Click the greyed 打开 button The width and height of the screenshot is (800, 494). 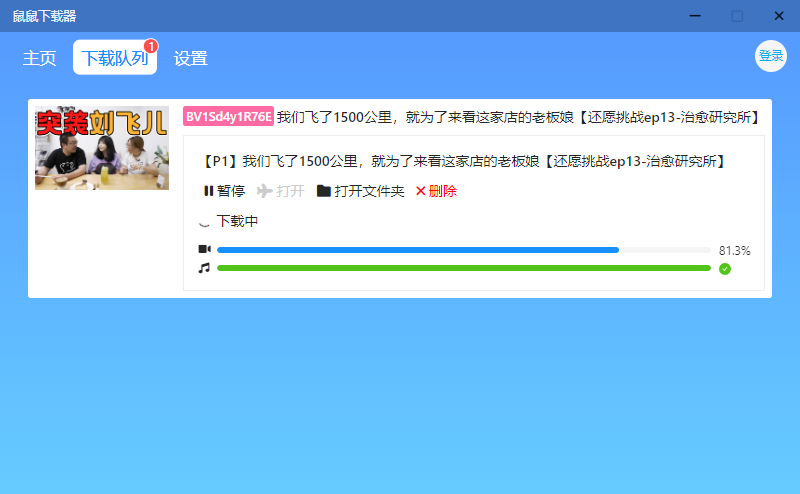(x=281, y=191)
